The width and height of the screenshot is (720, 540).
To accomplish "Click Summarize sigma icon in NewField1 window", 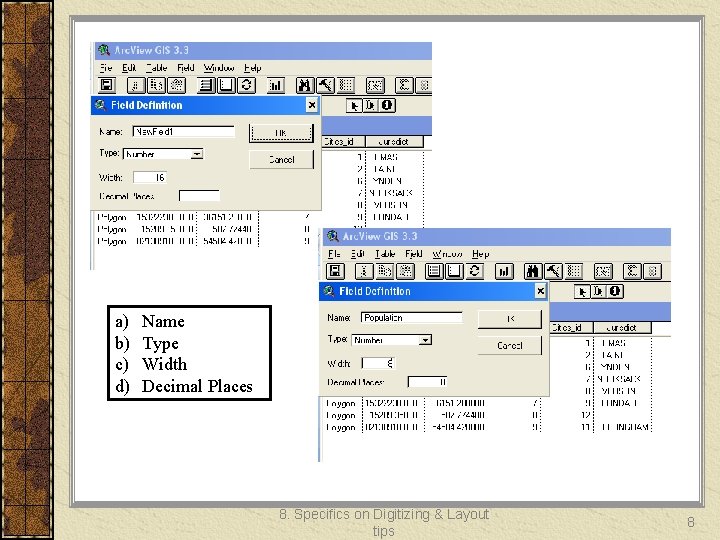I will coord(404,85).
